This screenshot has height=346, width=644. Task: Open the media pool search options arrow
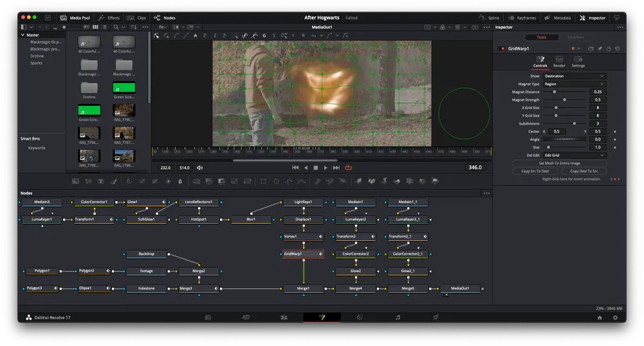[123, 27]
